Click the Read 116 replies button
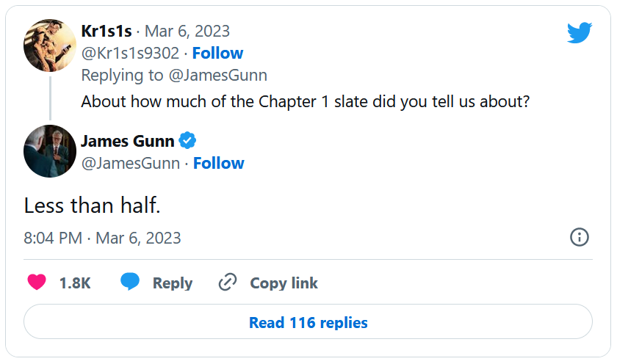Screen dimensions: 617x364 [x=308, y=322]
